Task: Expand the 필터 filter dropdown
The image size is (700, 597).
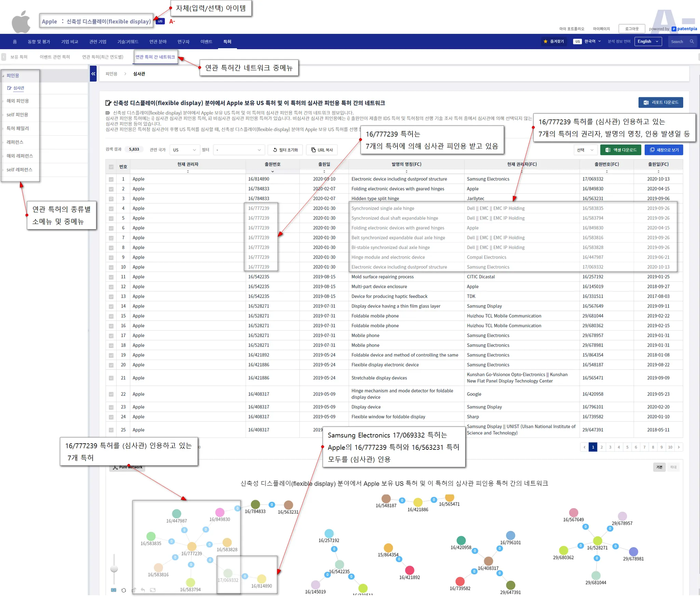Action: coord(239,150)
